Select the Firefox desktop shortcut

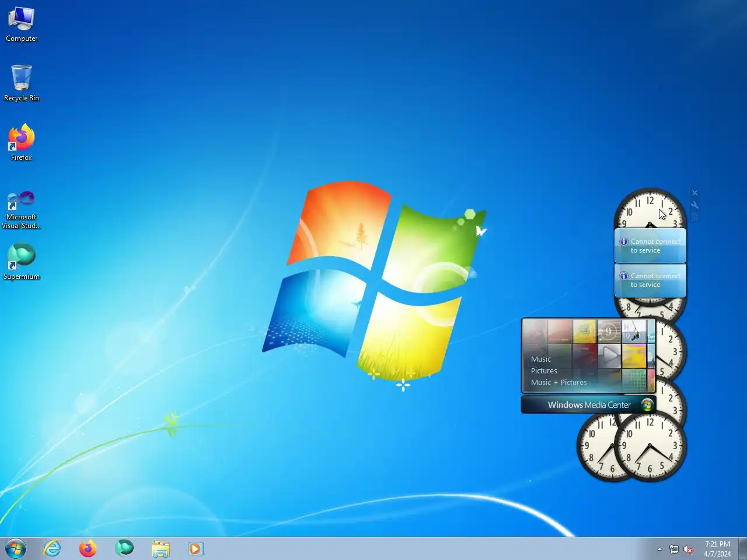point(22,143)
